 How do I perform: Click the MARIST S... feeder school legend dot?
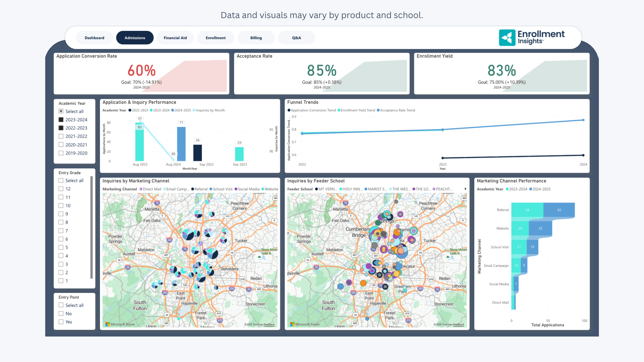(x=366, y=189)
